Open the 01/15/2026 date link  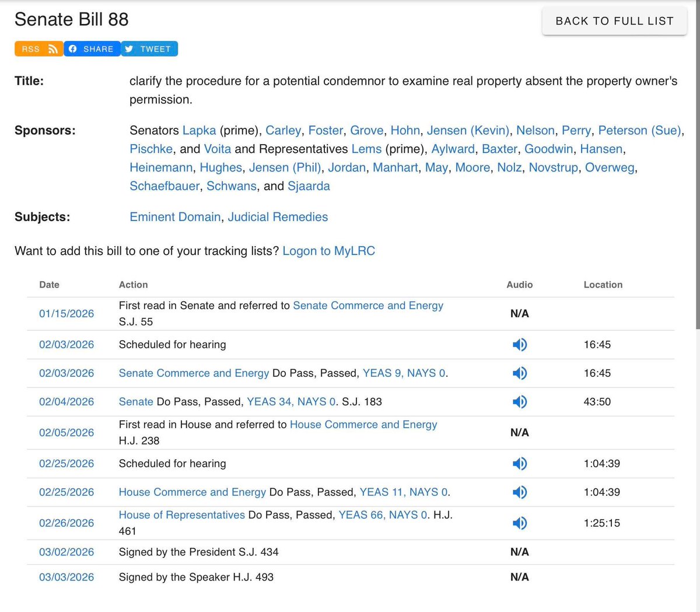[66, 314]
